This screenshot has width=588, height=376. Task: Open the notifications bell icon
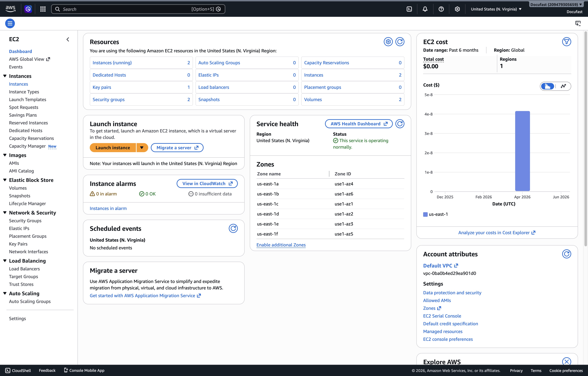tap(425, 9)
